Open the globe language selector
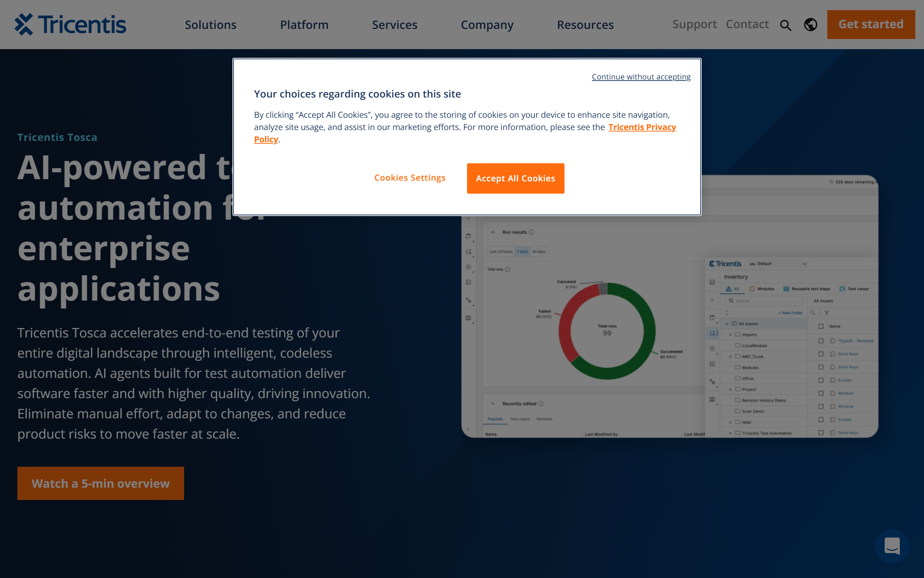The width and height of the screenshot is (924, 578). click(x=810, y=25)
